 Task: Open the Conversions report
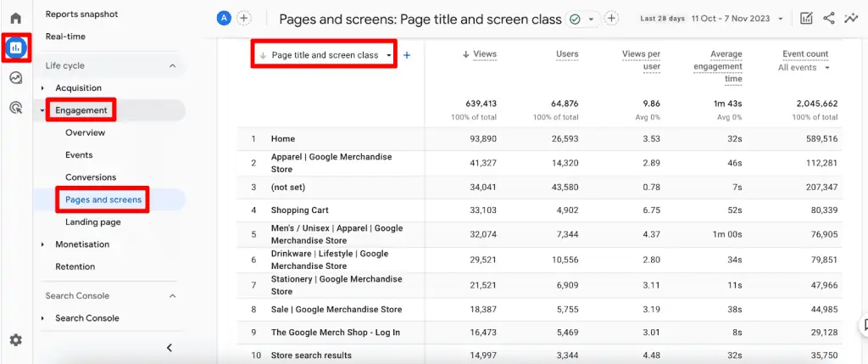[x=91, y=177]
